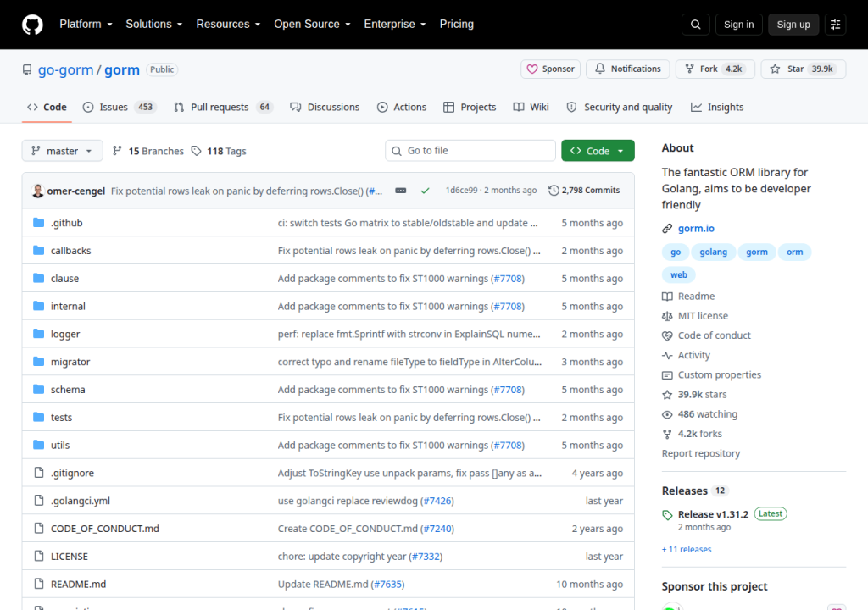Click the book icon beside Readme
Viewport: 868px width, 610px height.
tap(667, 297)
